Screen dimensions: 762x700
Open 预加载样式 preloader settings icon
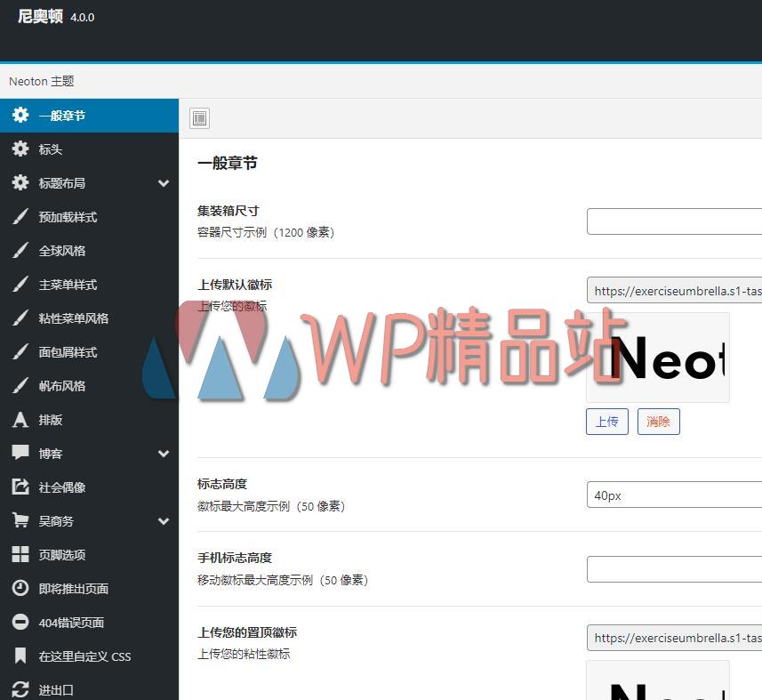pyautogui.click(x=20, y=216)
